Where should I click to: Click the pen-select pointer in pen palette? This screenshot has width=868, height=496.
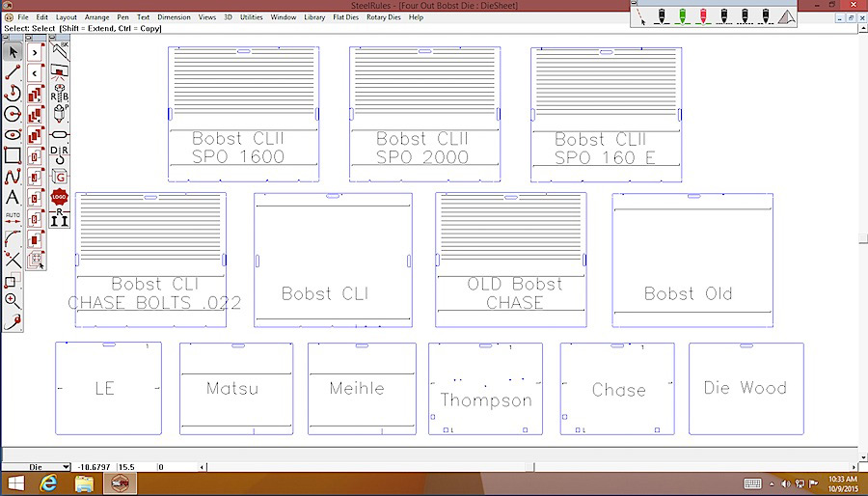[640, 16]
